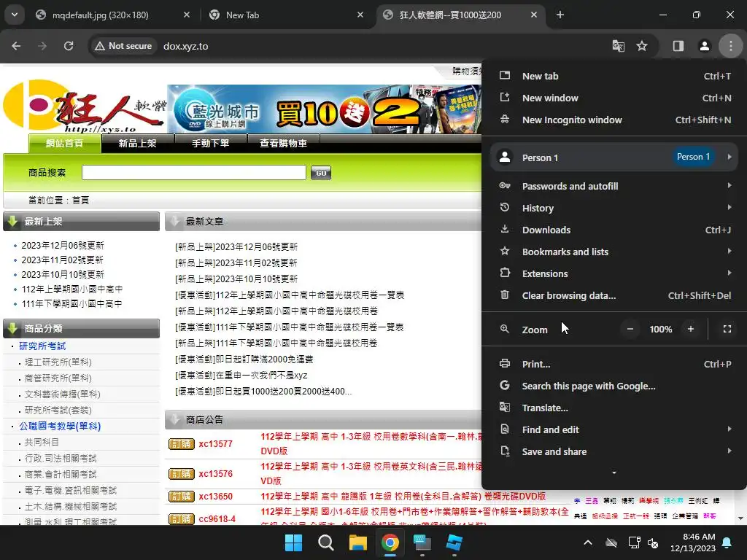Increase zoom with the plus button

coord(690,329)
